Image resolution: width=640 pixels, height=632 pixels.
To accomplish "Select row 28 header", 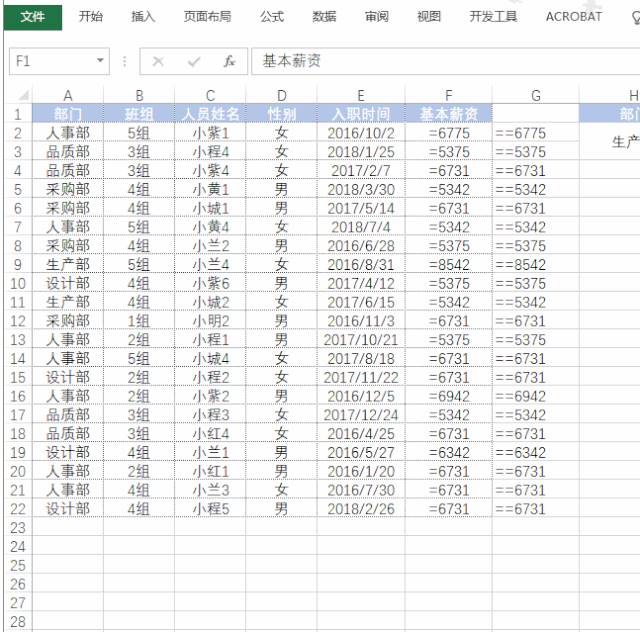I will [18, 621].
